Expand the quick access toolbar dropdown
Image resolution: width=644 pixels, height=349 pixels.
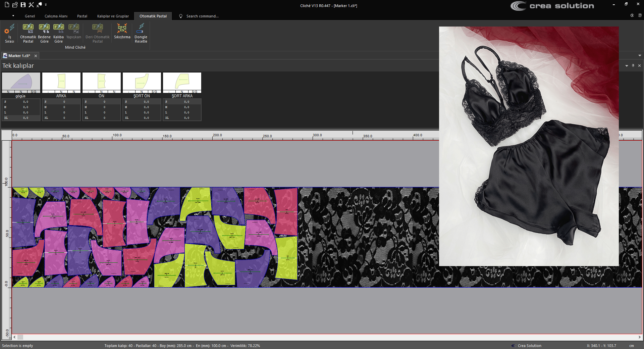point(46,5)
